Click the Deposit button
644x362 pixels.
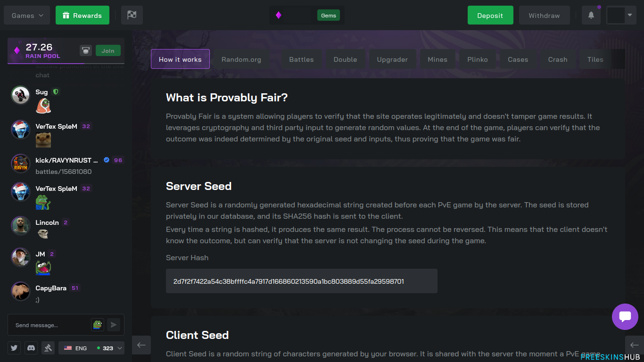point(490,15)
